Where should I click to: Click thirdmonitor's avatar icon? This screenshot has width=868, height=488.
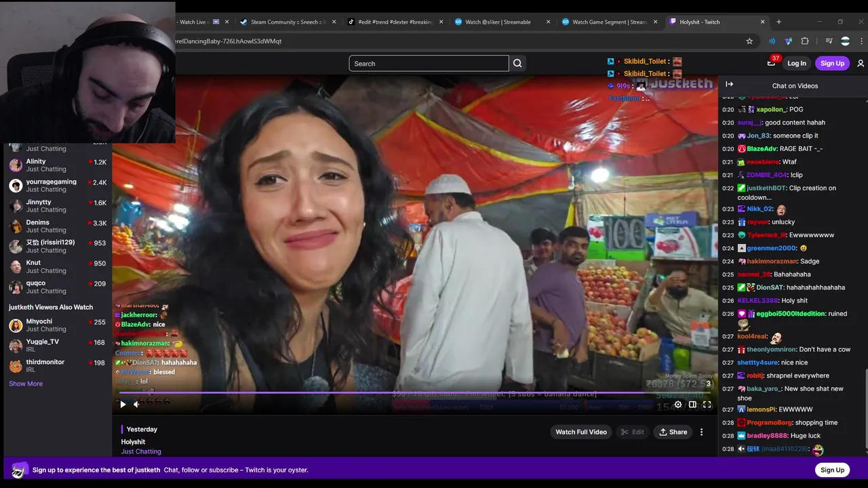[x=16, y=366]
